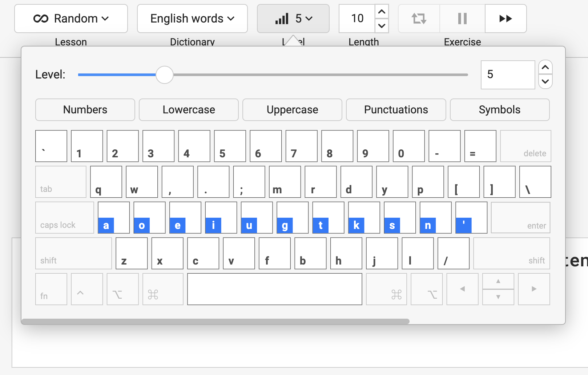Screen dimensions: 588x375
Task: Select the Lowercase character group
Action: coord(189,110)
